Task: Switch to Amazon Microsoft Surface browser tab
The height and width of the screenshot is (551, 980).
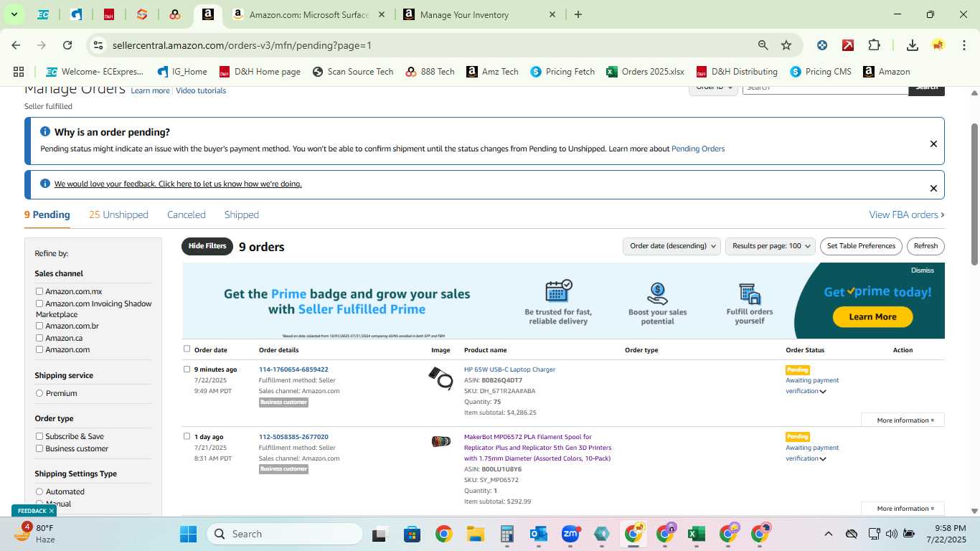Action: coord(308,14)
